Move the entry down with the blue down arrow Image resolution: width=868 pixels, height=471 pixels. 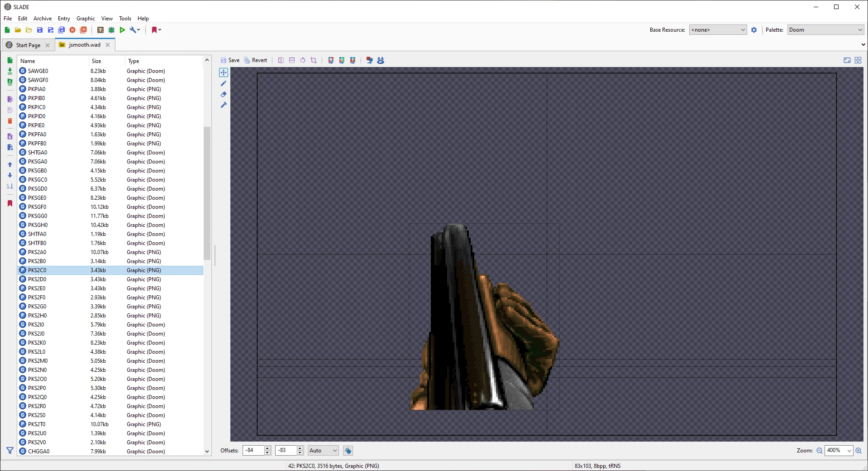point(10,175)
